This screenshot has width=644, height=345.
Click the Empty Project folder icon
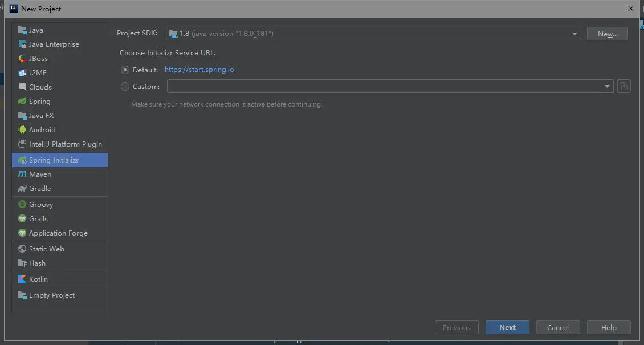[22, 295]
